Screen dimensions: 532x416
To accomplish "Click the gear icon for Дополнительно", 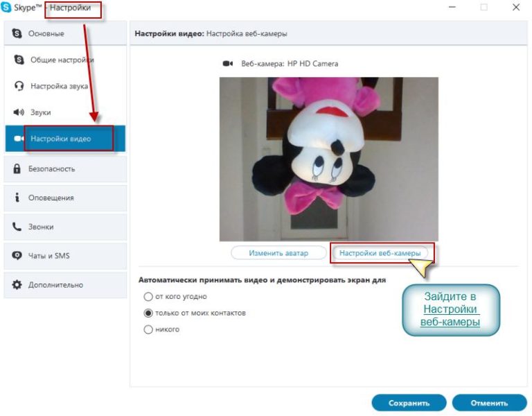I will point(17,284).
